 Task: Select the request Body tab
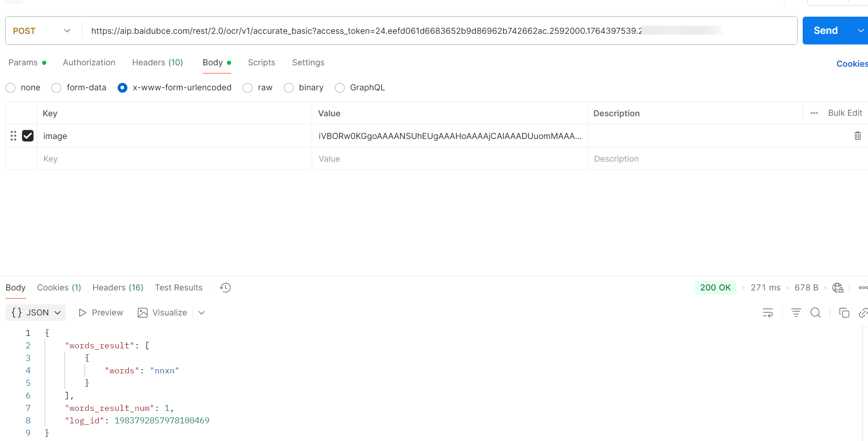217,63
